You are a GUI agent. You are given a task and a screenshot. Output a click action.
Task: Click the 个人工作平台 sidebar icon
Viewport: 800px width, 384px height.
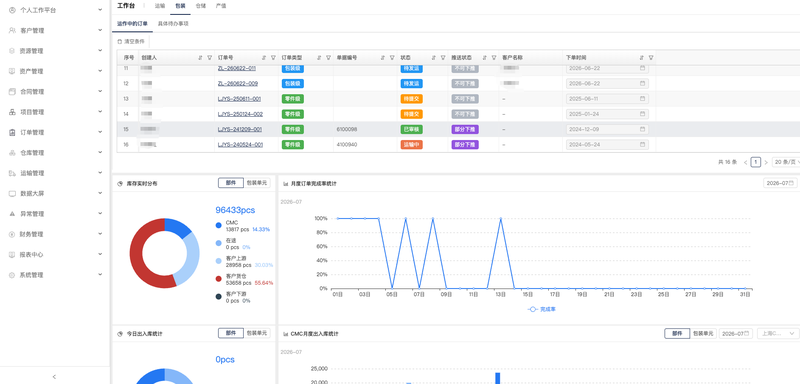coord(12,10)
